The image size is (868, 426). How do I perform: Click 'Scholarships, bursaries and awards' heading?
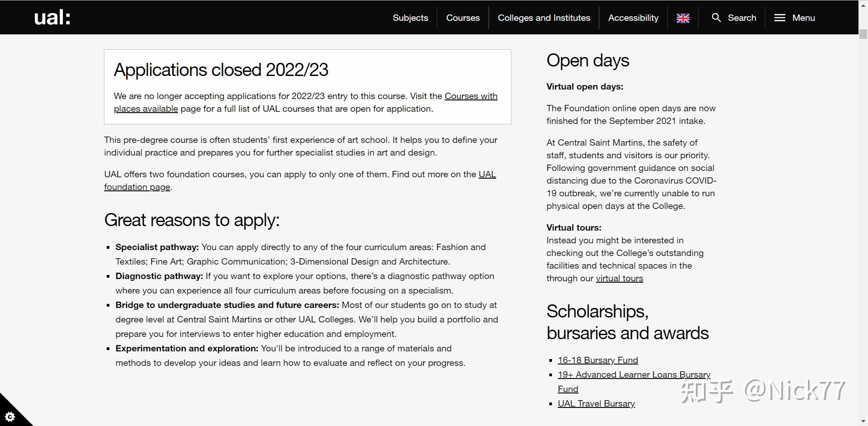coord(627,322)
